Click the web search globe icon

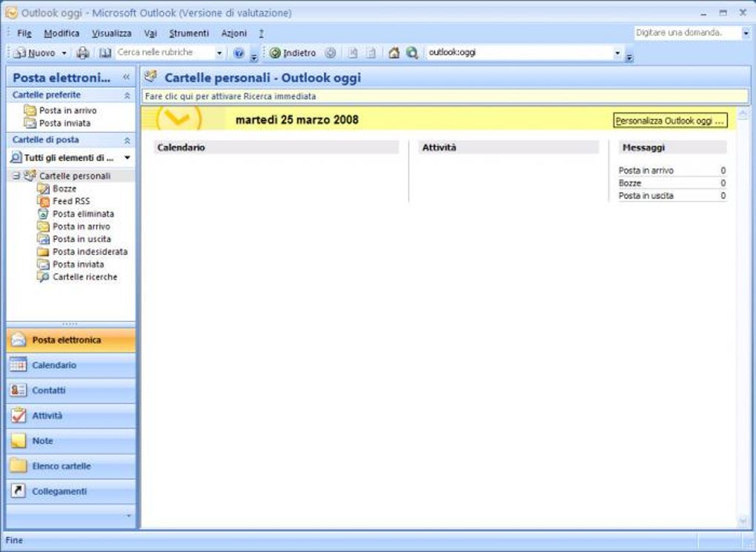pyautogui.click(x=412, y=53)
